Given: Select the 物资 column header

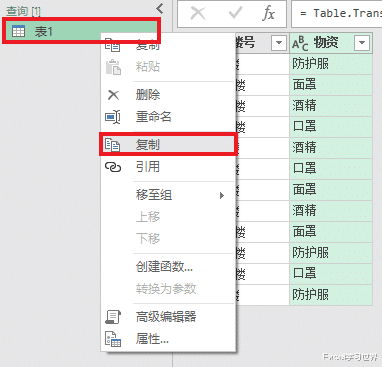Looking at the screenshot, I should 331,43.
